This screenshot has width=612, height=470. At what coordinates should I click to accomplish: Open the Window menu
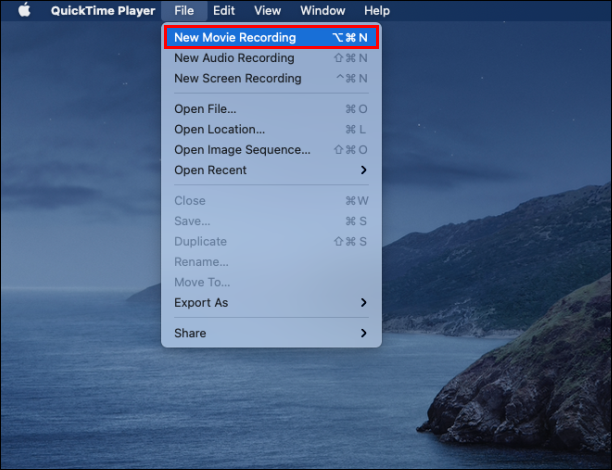click(322, 11)
